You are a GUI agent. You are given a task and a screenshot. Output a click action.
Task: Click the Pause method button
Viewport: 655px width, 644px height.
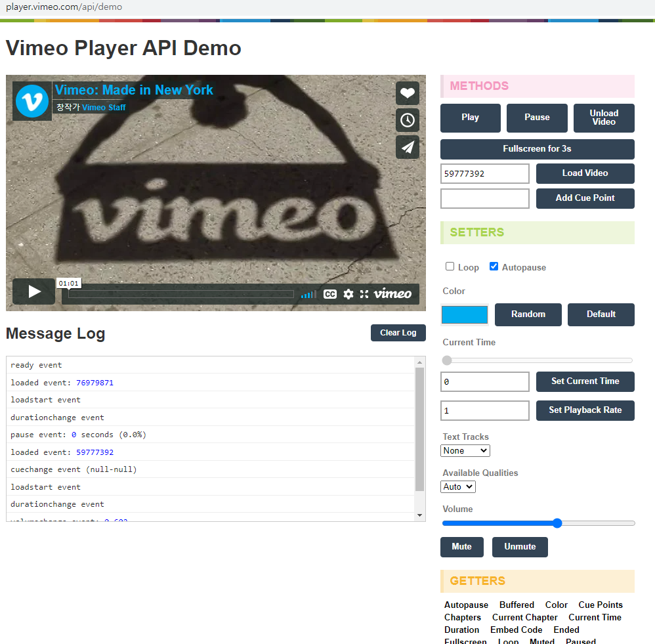pos(538,118)
